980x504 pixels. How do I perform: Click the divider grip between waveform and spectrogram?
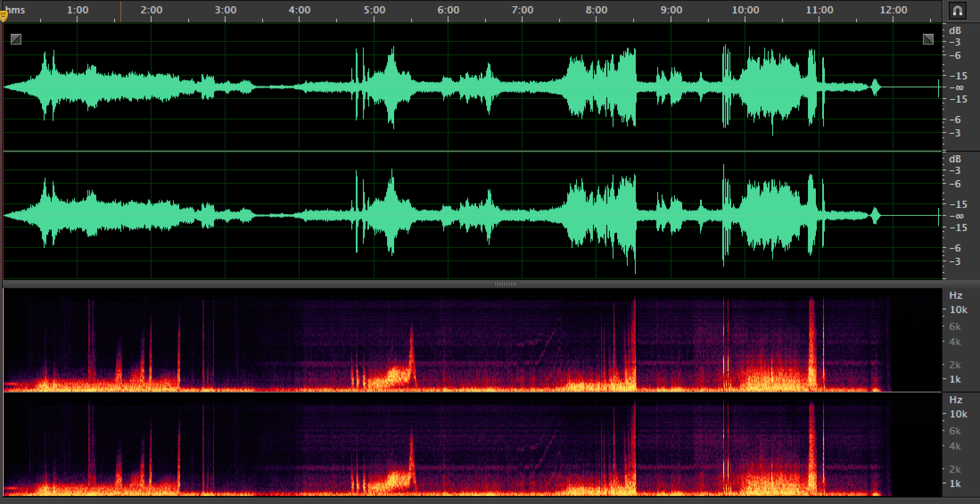click(x=505, y=284)
